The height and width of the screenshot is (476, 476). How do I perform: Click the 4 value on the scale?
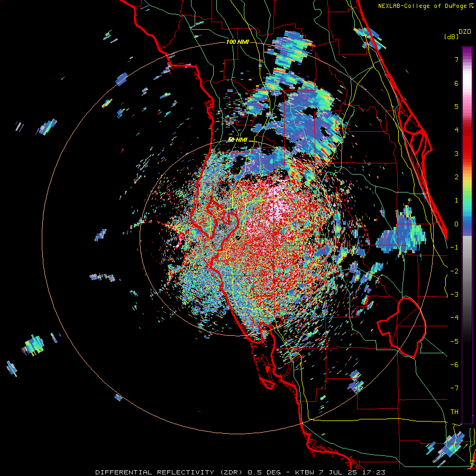(456, 130)
